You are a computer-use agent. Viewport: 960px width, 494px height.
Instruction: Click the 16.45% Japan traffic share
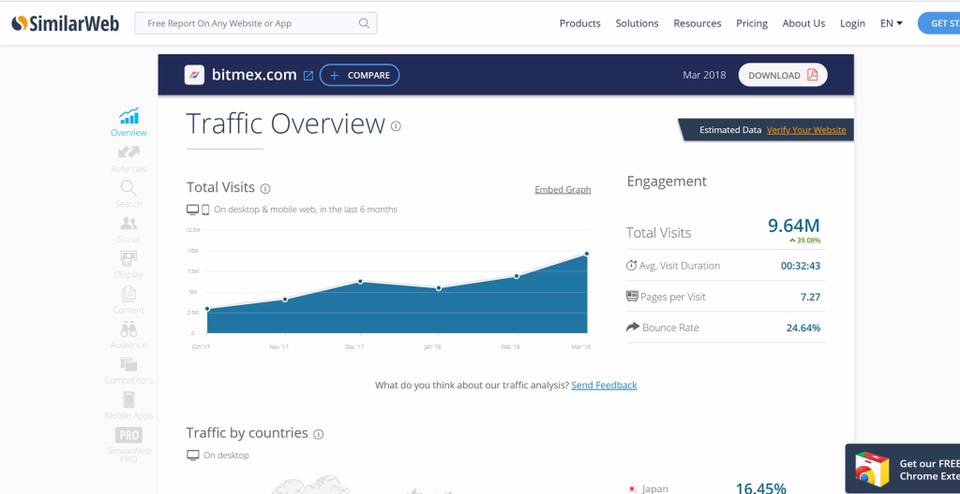[761, 488]
